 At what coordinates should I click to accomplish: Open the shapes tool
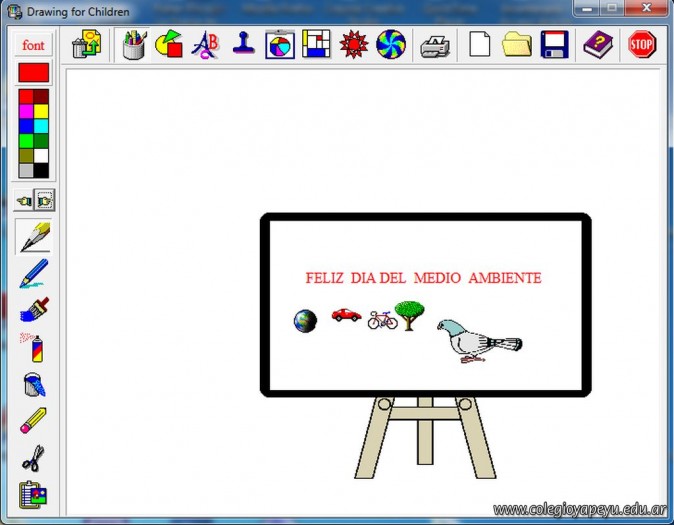click(x=169, y=45)
